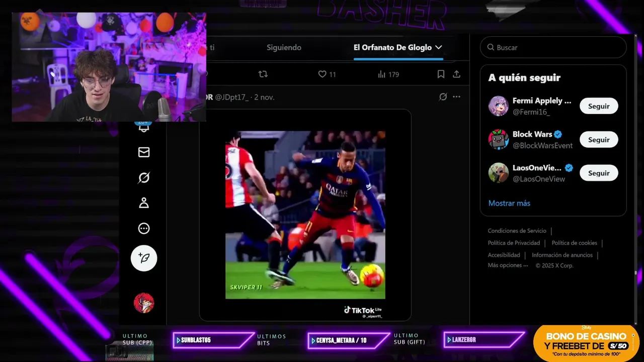Follow Block Wars with the Seguir button
The image size is (644, 362).
pos(599,139)
